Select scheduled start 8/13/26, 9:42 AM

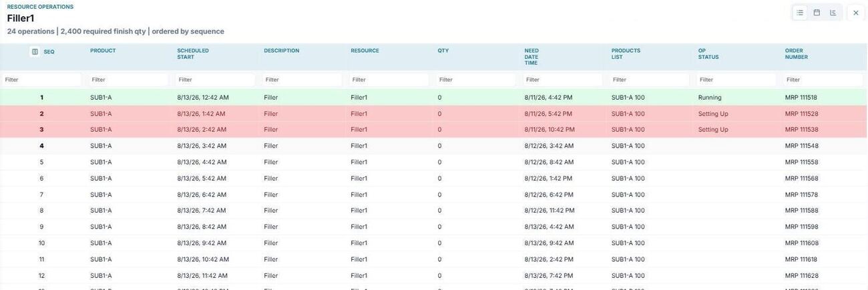click(x=202, y=243)
